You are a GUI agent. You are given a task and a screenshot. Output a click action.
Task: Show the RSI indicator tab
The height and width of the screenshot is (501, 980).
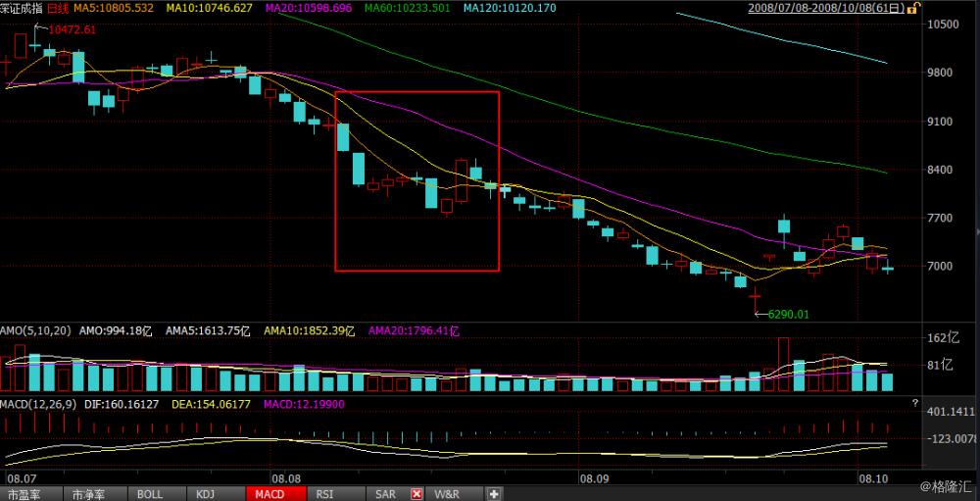(x=325, y=494)
